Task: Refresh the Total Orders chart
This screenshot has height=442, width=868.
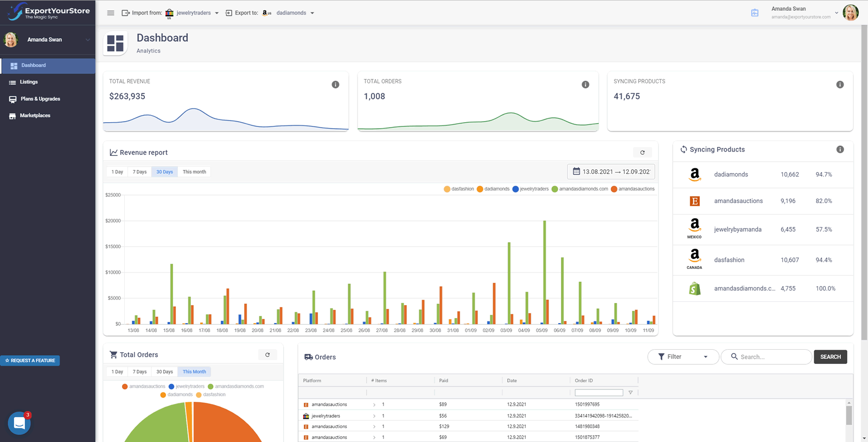Action: pyautogui.click(x=267, y=355)
